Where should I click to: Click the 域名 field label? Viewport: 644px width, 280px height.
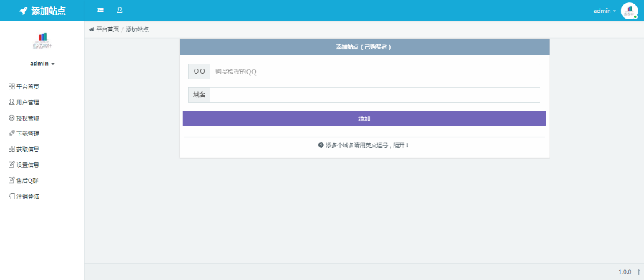(199, 95)
